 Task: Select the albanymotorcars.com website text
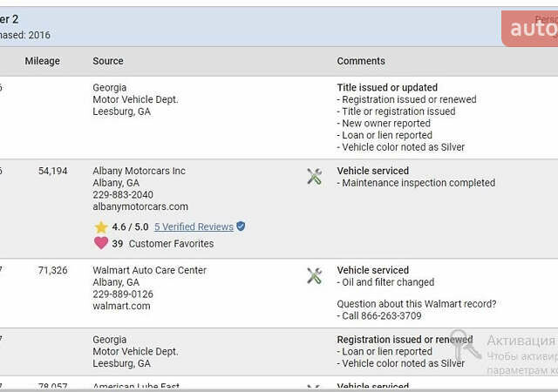tap(140, 206)
